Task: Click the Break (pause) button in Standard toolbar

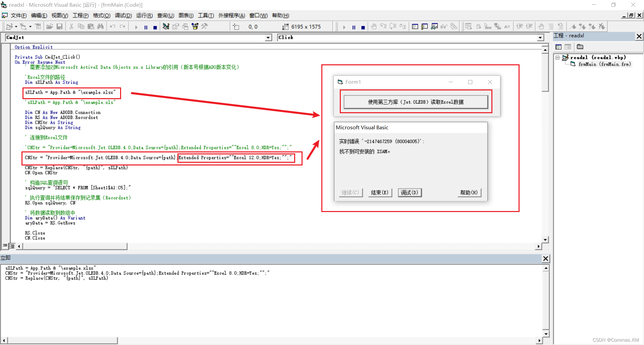Action: (146, 27)
